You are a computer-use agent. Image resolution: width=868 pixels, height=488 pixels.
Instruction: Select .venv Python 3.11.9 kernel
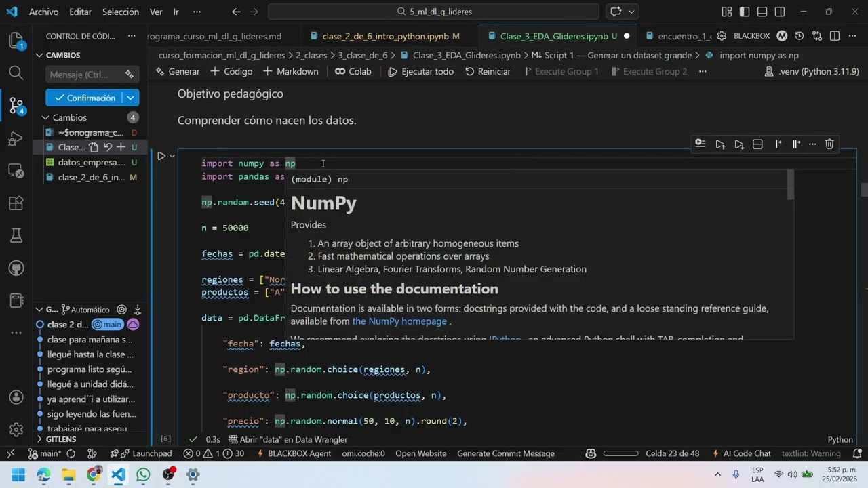[812, 71]
